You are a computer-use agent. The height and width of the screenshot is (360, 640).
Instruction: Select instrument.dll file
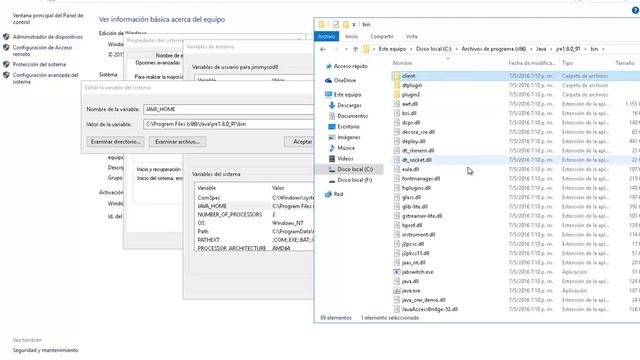click(418, 235)
